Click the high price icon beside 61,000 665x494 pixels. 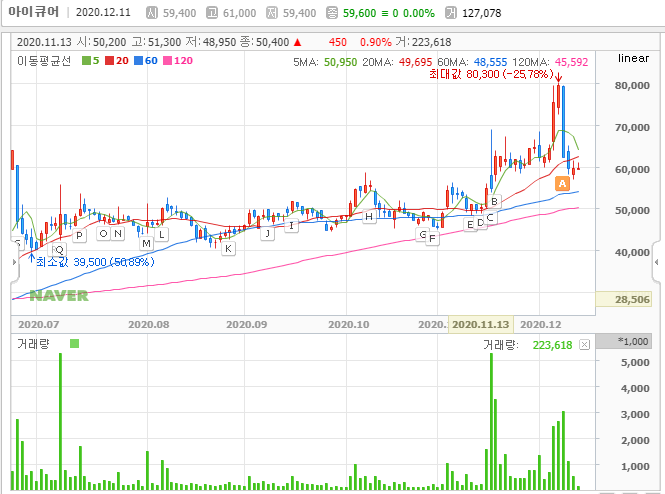tap(212, 13)
